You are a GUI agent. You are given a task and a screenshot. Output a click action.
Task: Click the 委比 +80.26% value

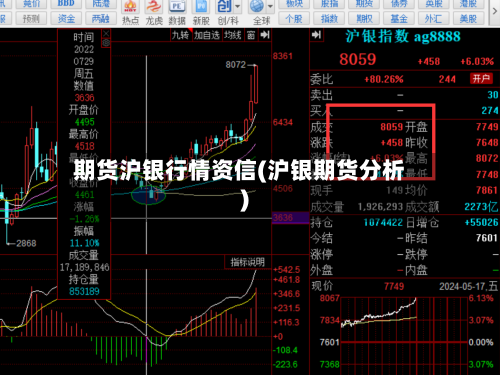pyautogui.click(x=384, y=79)
